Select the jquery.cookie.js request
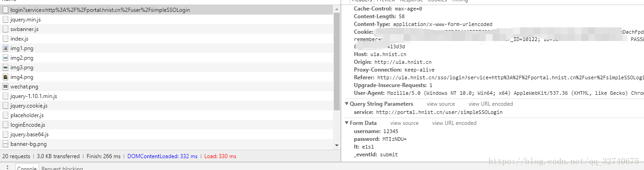The height and width of the screenshot is (170, 644). [x=167, y=106]
